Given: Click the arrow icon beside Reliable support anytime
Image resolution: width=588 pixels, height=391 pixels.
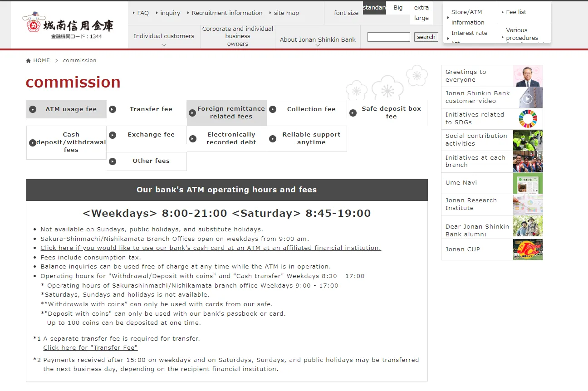Looking at the screenshot, I should (x=273, y=139).
